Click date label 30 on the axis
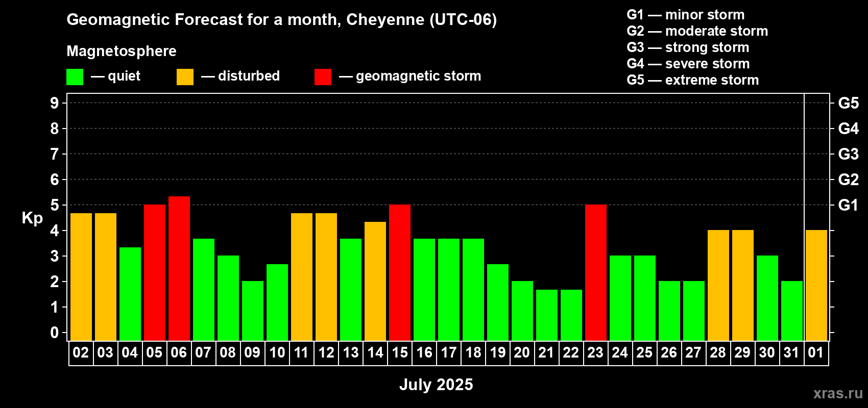The image size is (868, 408). [767, 352]
